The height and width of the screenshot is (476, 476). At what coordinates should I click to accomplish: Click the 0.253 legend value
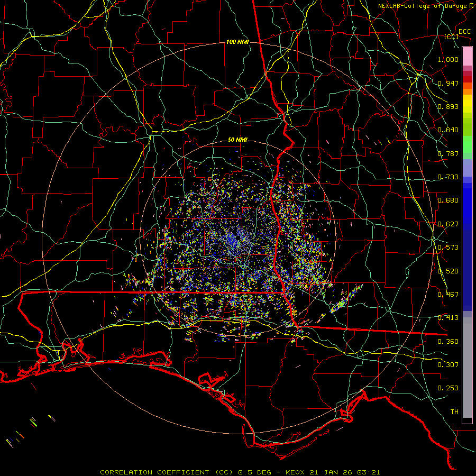pyautogui.click(x=448, y=388)
